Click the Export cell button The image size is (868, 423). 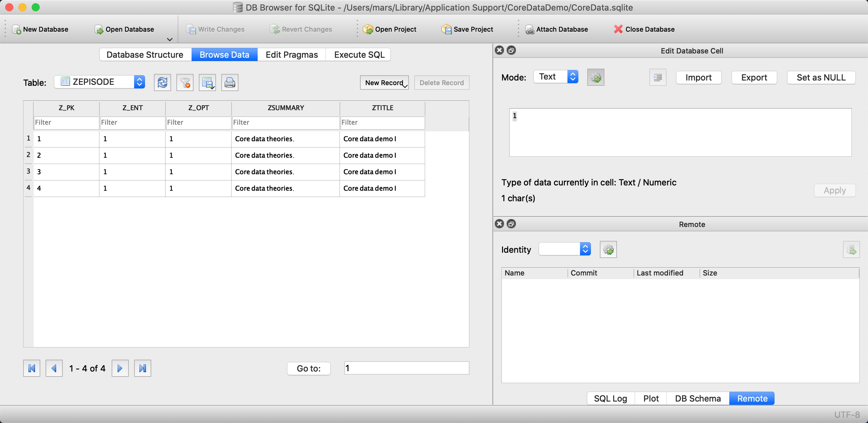tap(754, 78)
